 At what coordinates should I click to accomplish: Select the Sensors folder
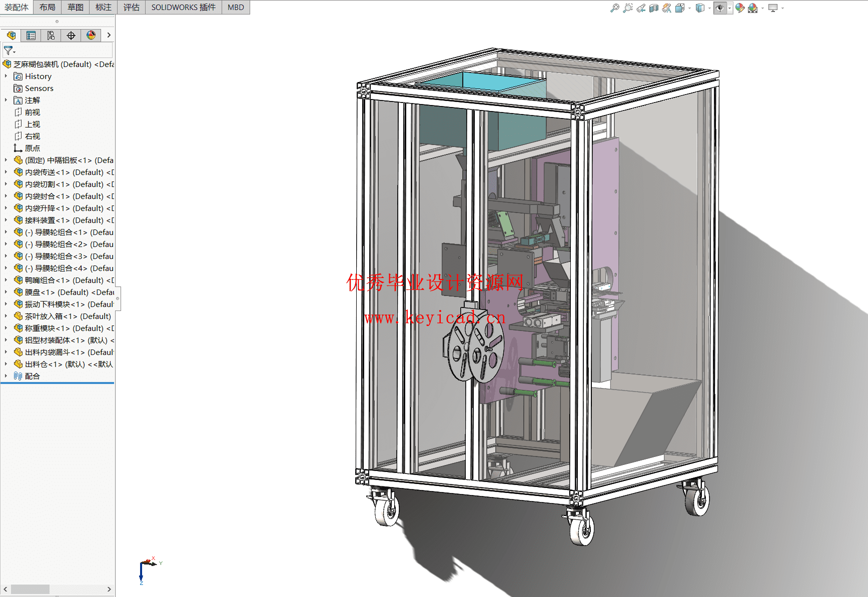tap(34, 88)
